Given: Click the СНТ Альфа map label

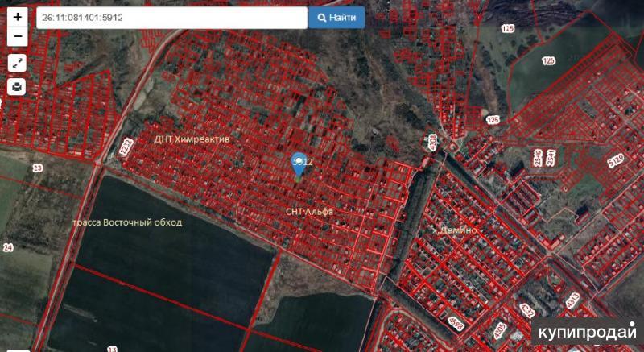Looking at the screenshot, I should coord(309,211).
